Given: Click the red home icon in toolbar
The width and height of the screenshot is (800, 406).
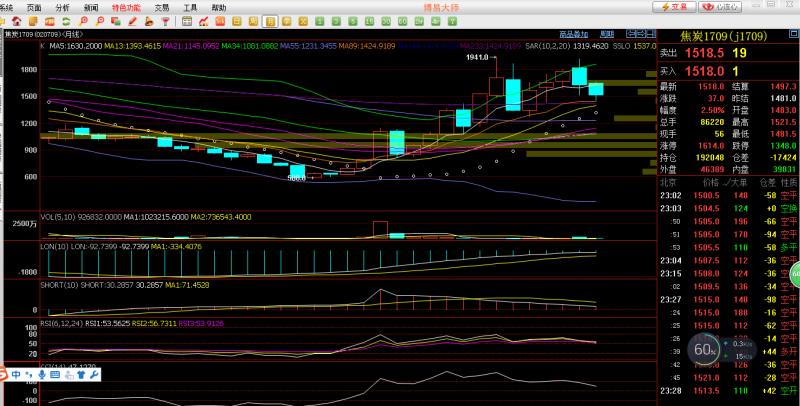Looking at the screenshot, I should click(17, 21).
